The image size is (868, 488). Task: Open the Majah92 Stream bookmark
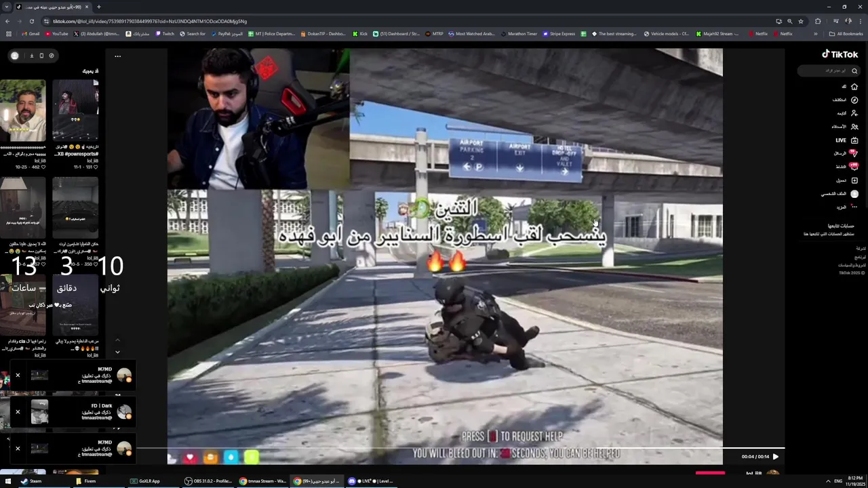[717, 34]
